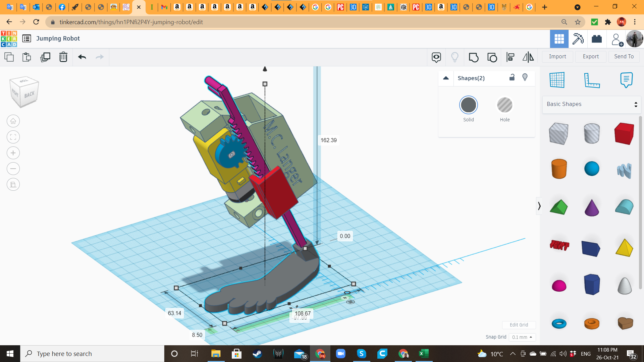The width and height of the screenshot is (644, 362).
Task: Click the Export button
Action: tap(591, 57)
